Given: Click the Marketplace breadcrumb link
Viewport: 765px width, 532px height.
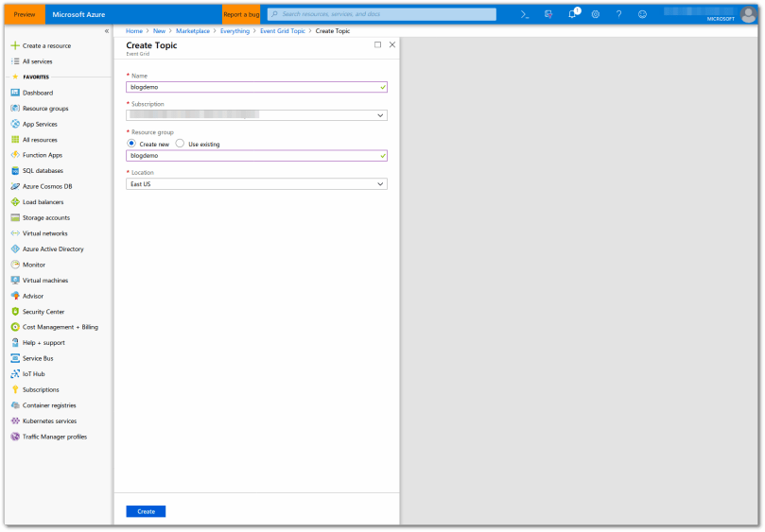Looking at the screenshot, I should 193,31.
